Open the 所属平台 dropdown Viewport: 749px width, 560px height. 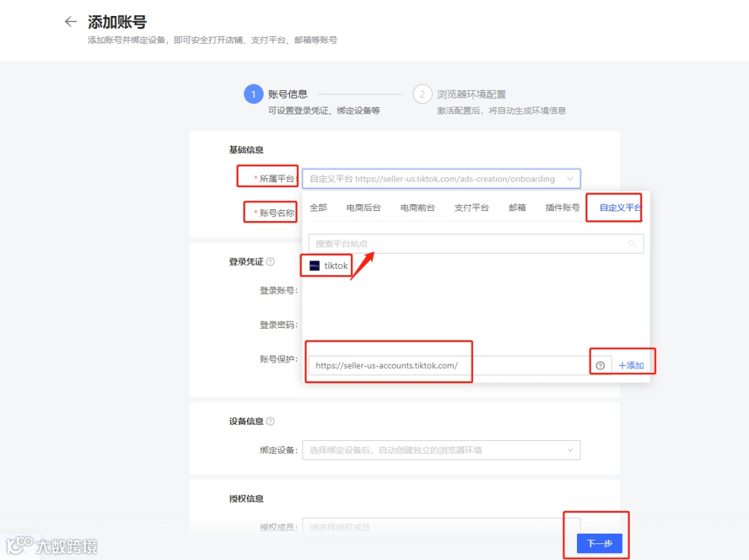pos(442,178)
